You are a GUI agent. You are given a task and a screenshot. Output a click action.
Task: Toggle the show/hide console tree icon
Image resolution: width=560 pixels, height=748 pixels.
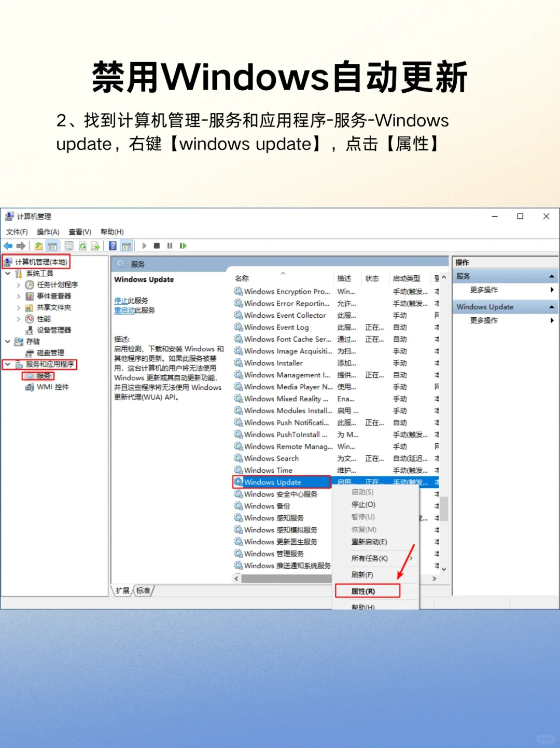click(x=52, y=246)
